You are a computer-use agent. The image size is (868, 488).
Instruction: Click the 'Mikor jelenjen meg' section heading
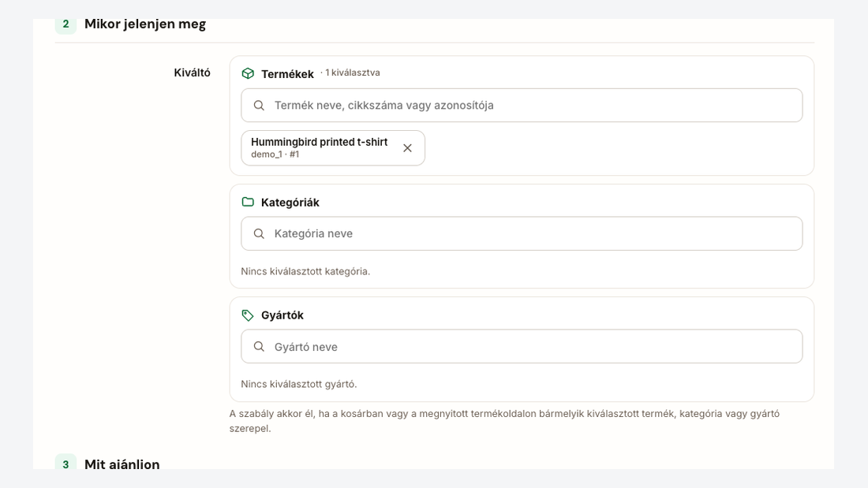pos(145,24)
